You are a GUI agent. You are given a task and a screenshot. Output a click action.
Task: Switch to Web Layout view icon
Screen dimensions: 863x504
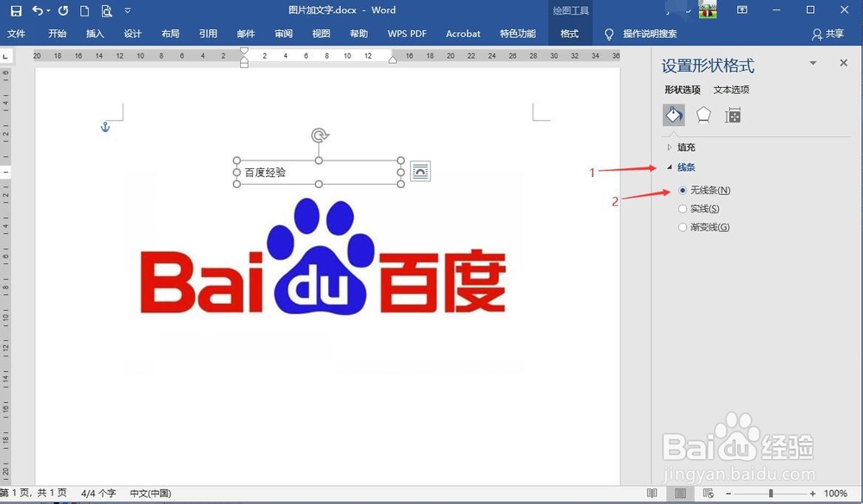(x=709, y=493)
